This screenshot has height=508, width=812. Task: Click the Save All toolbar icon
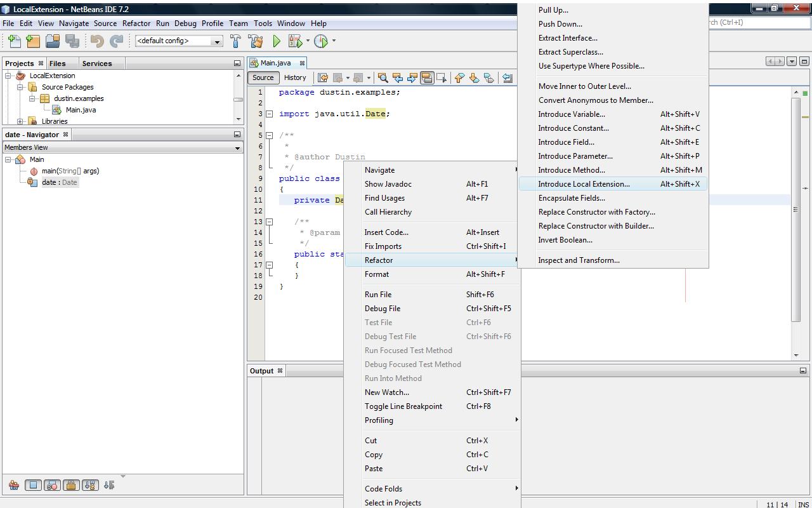[x=72, y=41]
